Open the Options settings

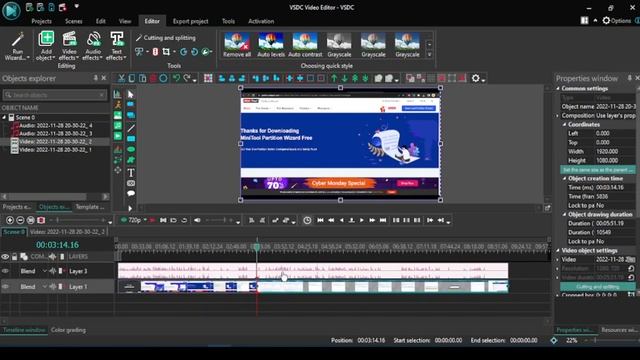point(617,20)
